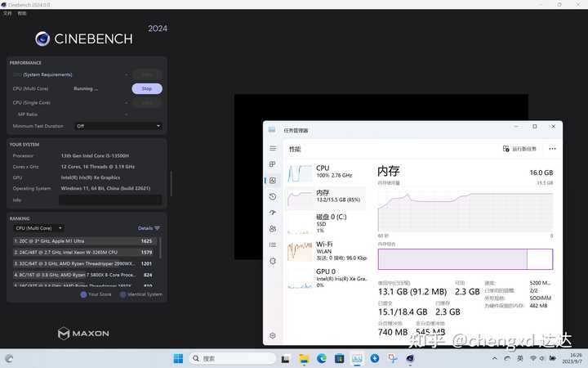This screenshot has width=588, height=368.
Task: Select GPU 0 performance item
Action: (326, 278)
